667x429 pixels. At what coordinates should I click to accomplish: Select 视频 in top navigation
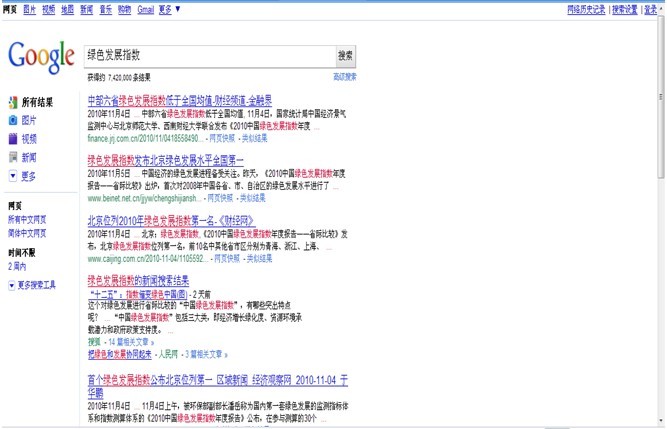[x=48, y=9]
